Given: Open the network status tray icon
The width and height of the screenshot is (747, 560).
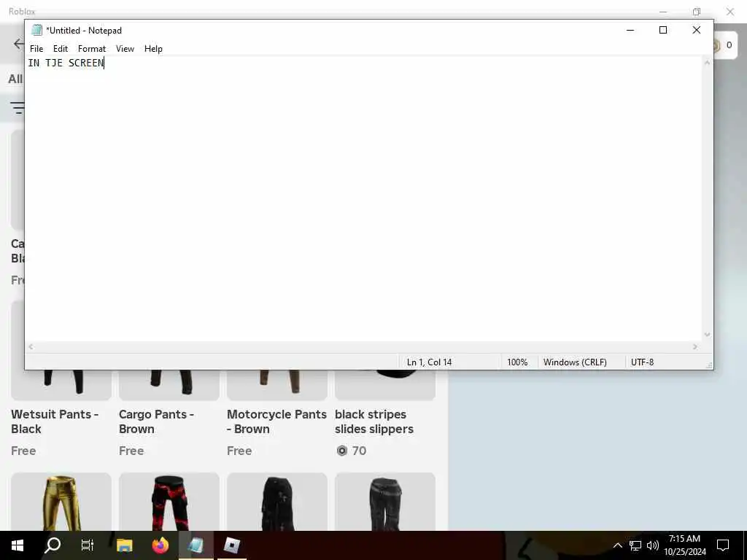Looking at the screenshot, I should coord(635,545).
